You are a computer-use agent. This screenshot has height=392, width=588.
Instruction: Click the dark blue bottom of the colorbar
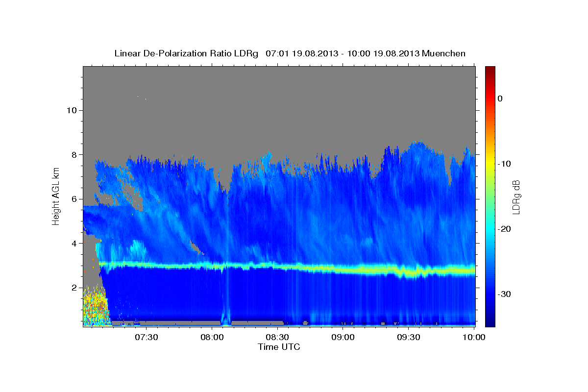[x=490, y=321]
